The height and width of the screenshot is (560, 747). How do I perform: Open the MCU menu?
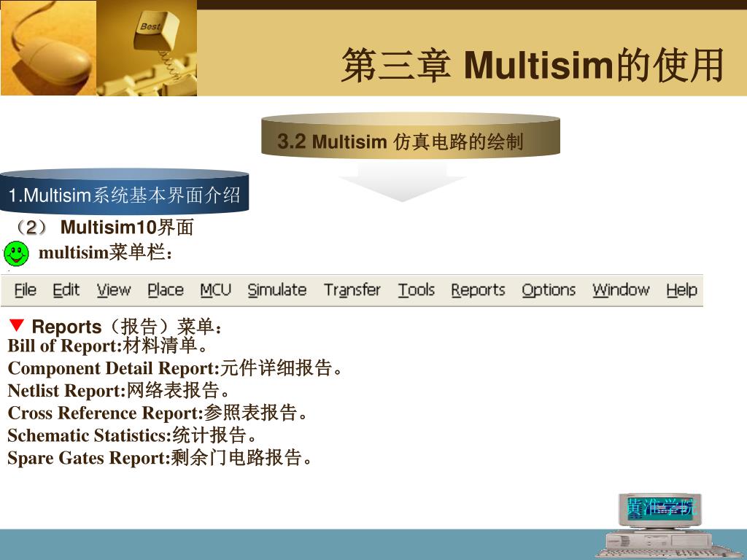pos(215,290)
